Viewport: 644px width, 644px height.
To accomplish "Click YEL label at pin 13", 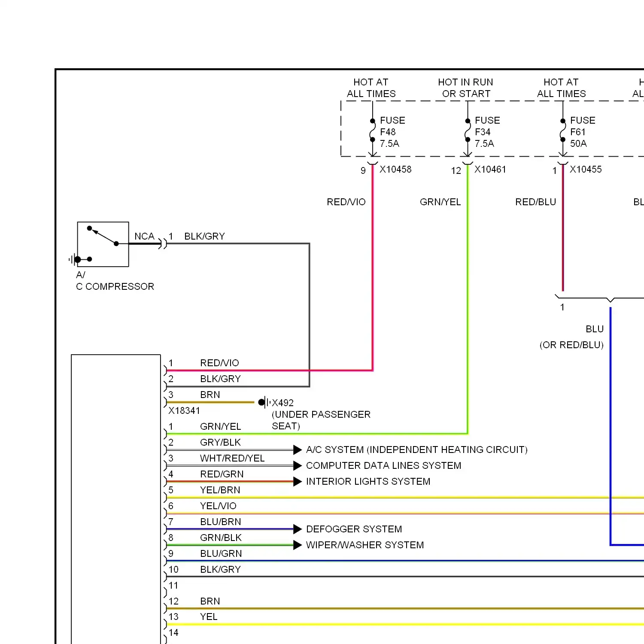I will [209, 617].
